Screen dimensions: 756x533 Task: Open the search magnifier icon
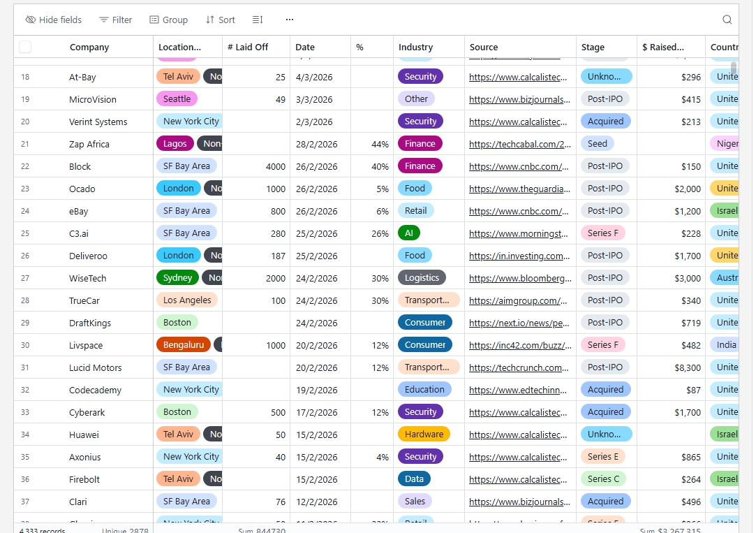pyautogui.click(x=727, y=20)
